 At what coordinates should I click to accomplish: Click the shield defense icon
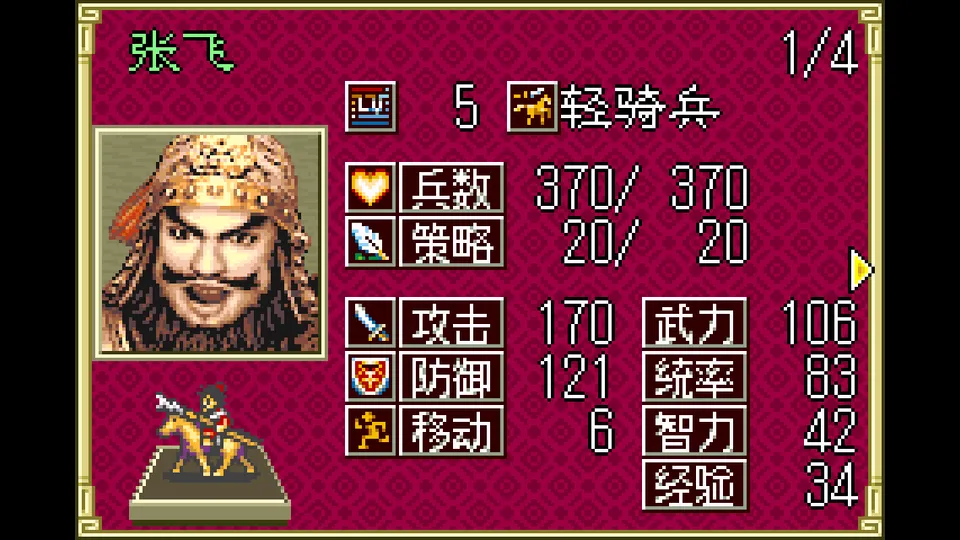pos(370,377)
